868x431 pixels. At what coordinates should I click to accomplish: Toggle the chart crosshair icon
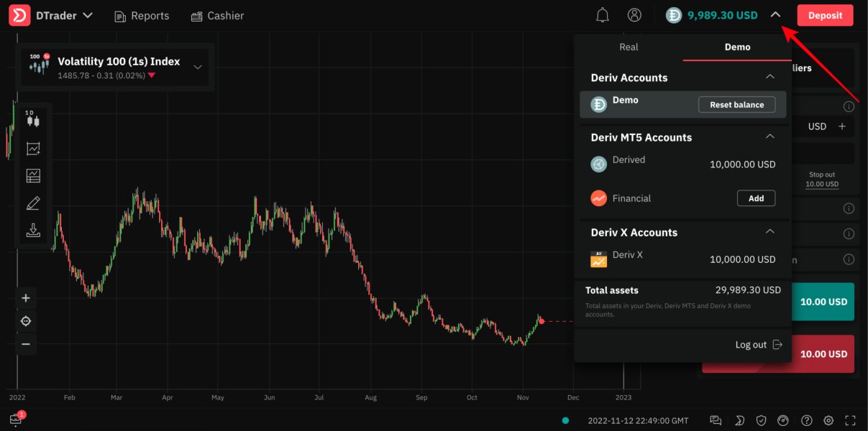point(26,321)
